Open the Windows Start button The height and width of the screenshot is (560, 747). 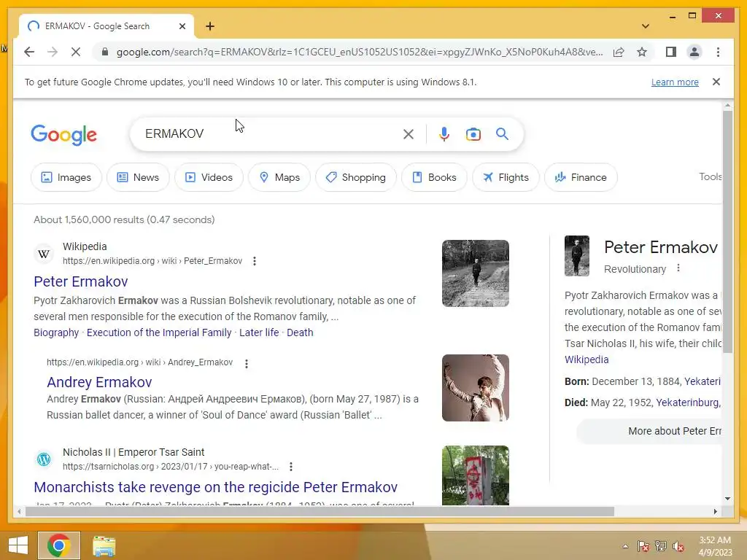click(18, 545)
